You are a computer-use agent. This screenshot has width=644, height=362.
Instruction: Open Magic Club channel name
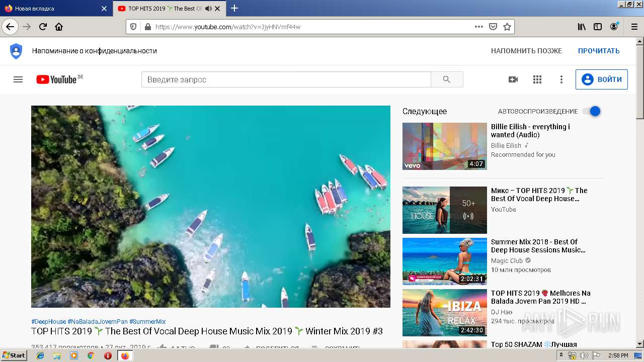[507, 260]
